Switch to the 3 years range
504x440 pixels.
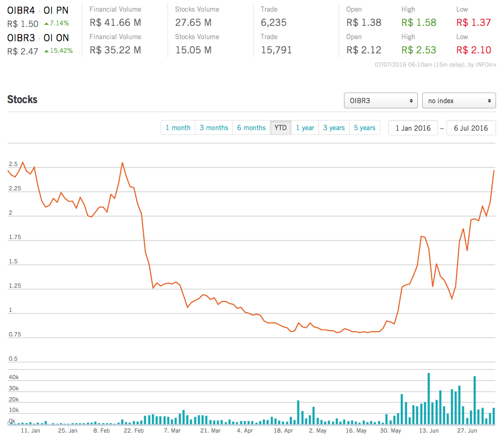point(334,128)
